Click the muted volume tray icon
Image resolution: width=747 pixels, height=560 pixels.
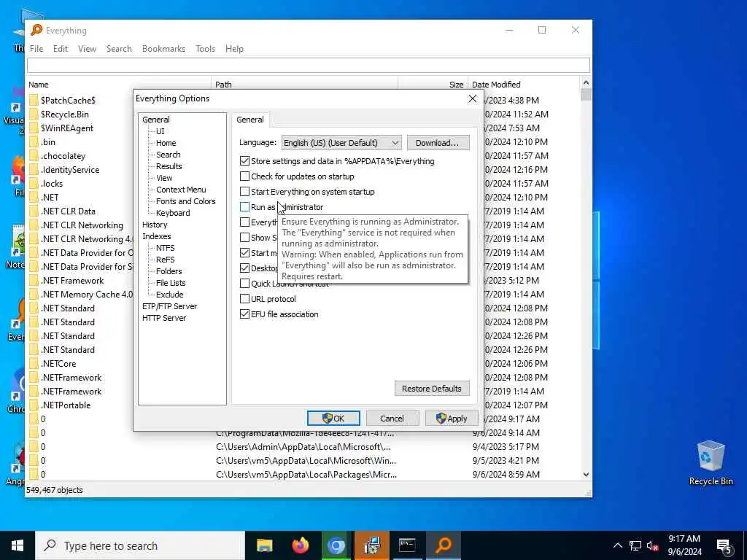(652, 545)
